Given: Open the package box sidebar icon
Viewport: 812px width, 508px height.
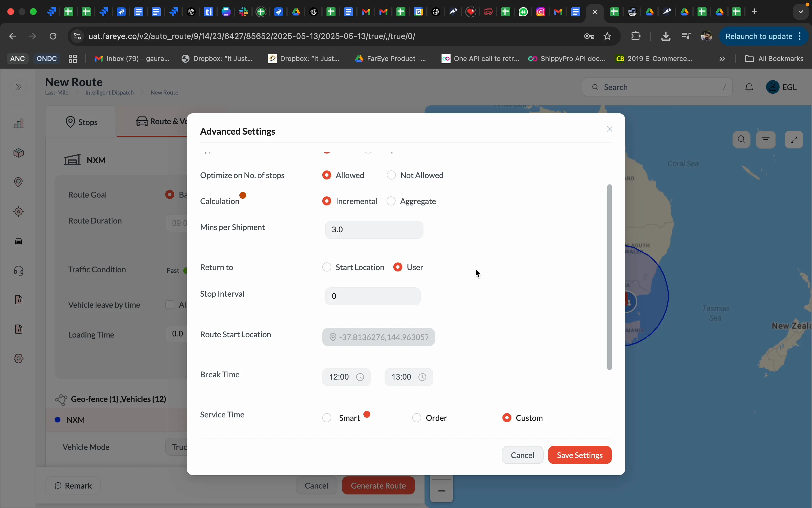Looking at the screenshot, I should 19,153.
